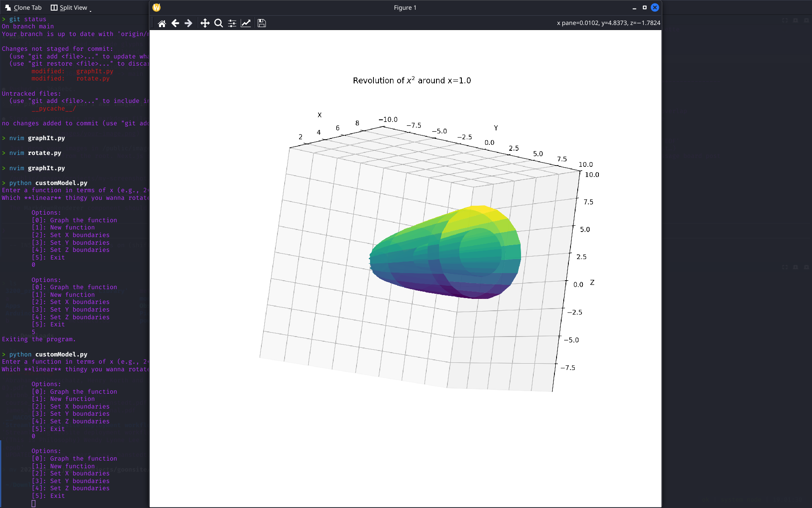Screen dimensions: 812x508
Task: Go forward to the next view
Action: coord(189,23)
